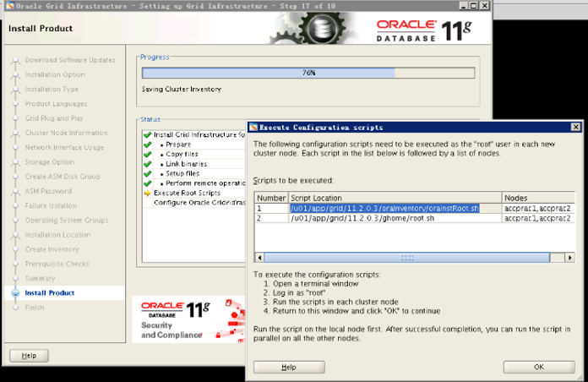Click green checkmark beside Perform remote operations
588x382 pixels.
tap(147, 183)
